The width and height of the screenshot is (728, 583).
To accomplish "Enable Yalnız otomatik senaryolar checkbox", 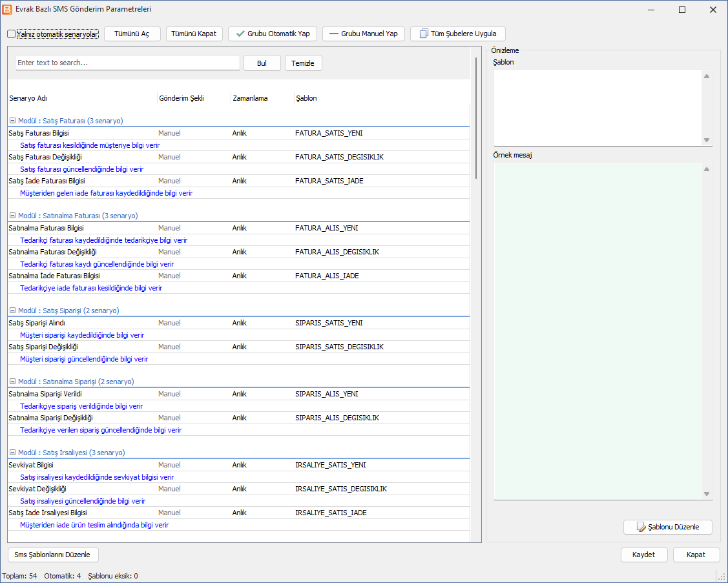I will [x=12, y=34].
